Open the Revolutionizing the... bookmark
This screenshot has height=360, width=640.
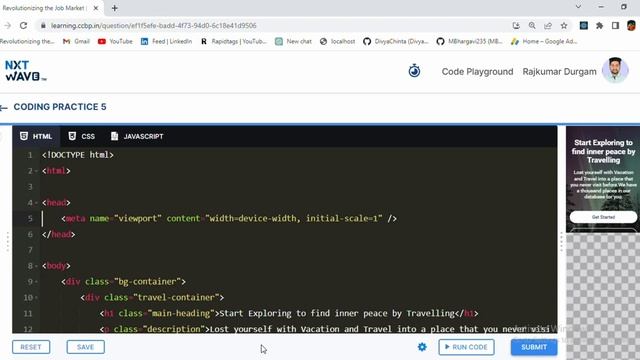point(27,41)
